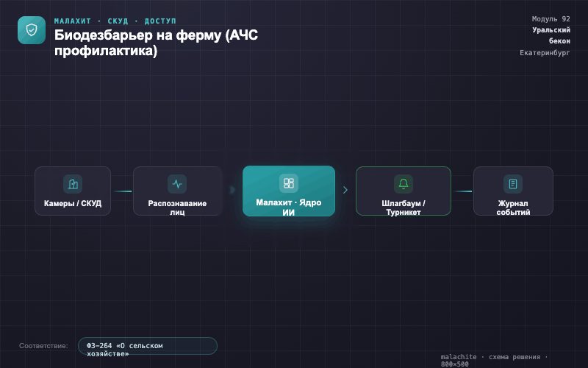Image resolution: width=588 pixels, height=368 pixels.
Task: Click the Екатеринбург city text
Action: [x=545, y=53]
